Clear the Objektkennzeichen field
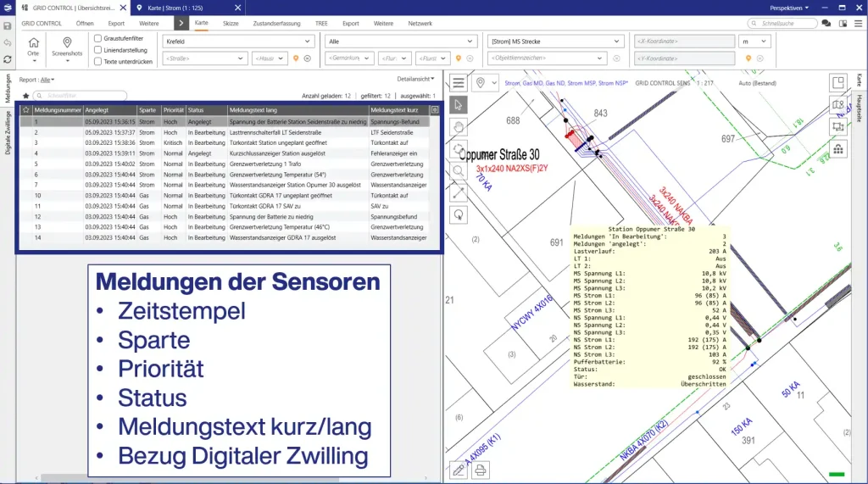This screenshot has width=868, height=484. tap(616, 58)
